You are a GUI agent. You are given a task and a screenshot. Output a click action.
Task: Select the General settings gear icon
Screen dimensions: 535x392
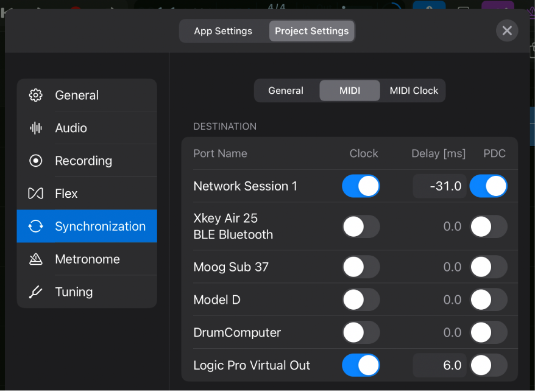(35, 95)
